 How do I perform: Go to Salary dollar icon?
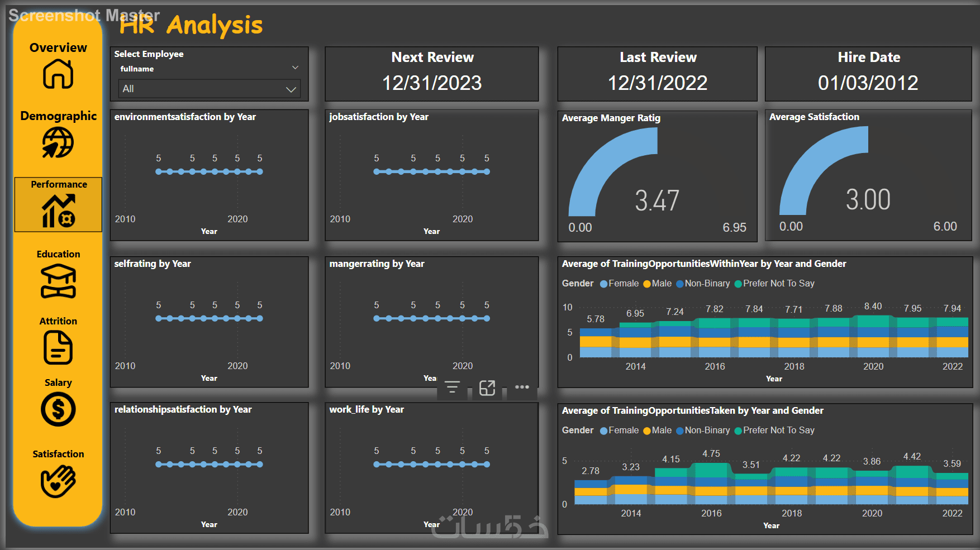pos(58,409)
